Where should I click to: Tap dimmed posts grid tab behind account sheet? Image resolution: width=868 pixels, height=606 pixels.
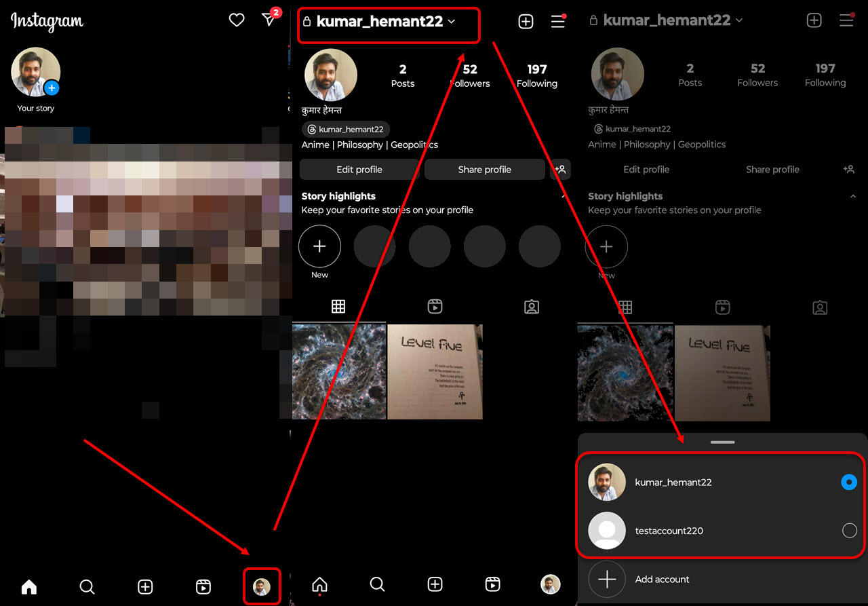click(625, 307)
